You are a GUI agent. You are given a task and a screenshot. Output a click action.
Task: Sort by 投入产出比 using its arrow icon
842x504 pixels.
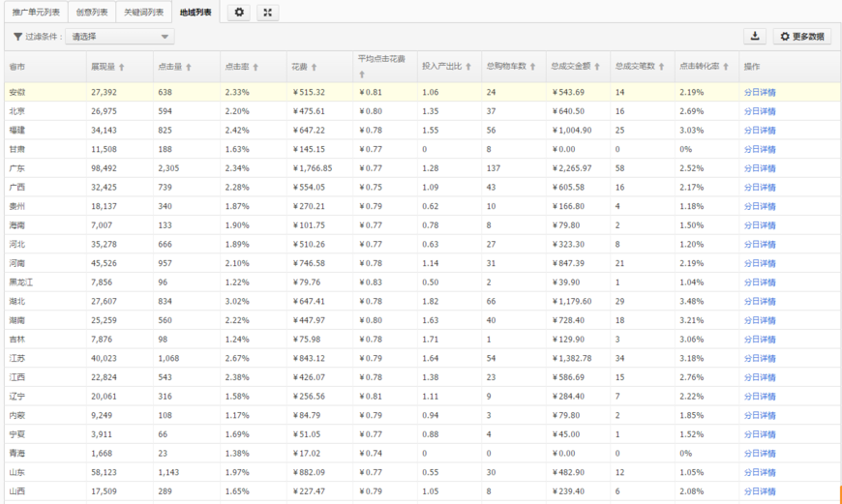468,68
